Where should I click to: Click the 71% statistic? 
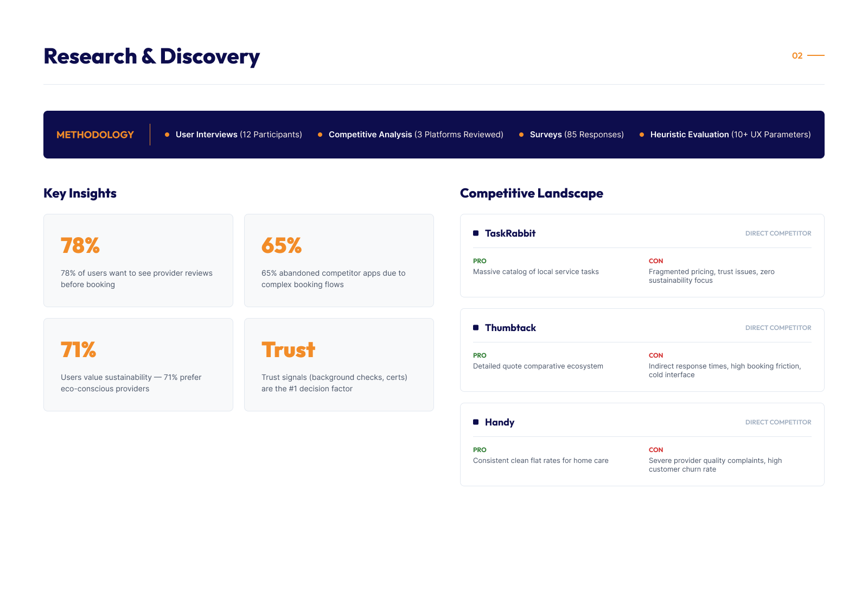point(78,350)
